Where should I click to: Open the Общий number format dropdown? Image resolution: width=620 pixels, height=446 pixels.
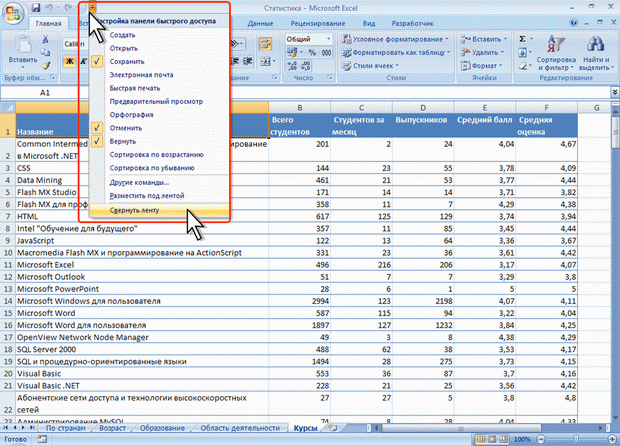click(328, 39)
